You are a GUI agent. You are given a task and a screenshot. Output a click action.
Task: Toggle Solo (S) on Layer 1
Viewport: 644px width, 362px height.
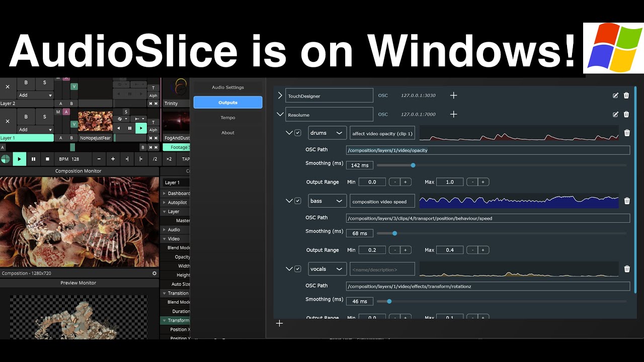point(44,117)
